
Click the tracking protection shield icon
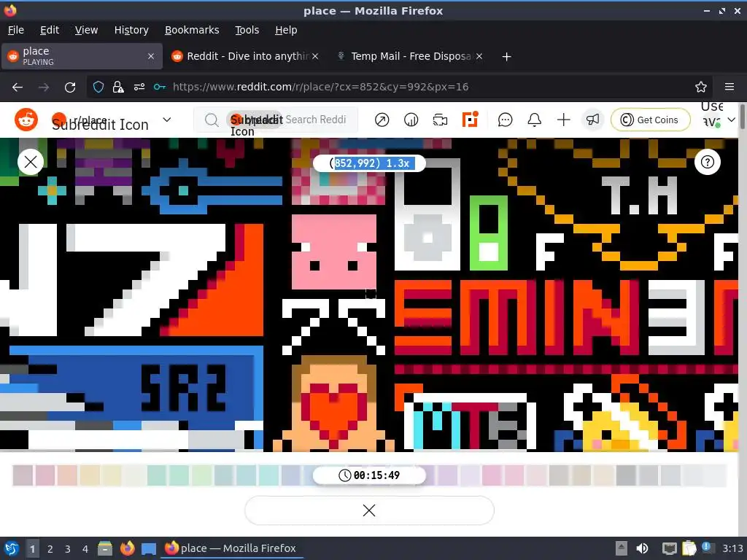point(98,87)
